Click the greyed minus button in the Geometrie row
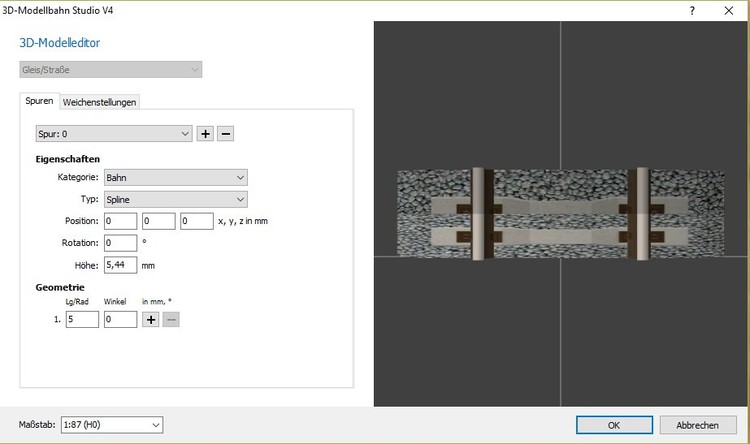Viewport: 750px width, 444px height. click(171, 320)
